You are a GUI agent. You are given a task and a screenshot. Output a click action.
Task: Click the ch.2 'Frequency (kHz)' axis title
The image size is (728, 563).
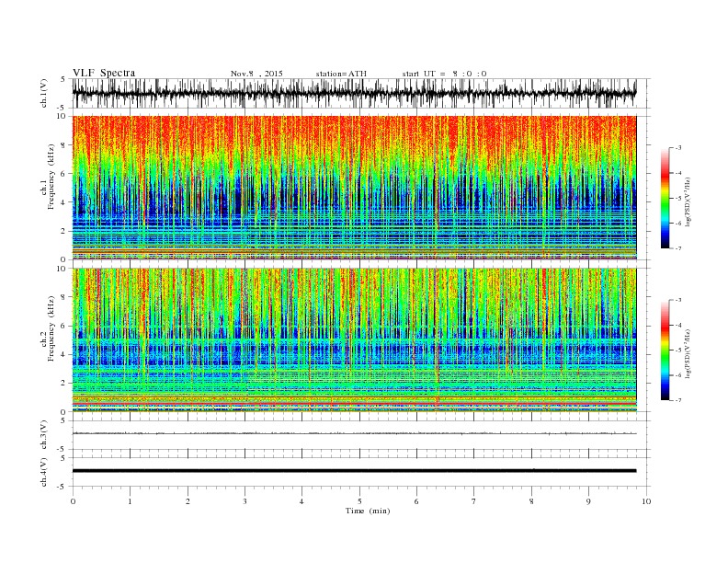click(x=51, y=329)
